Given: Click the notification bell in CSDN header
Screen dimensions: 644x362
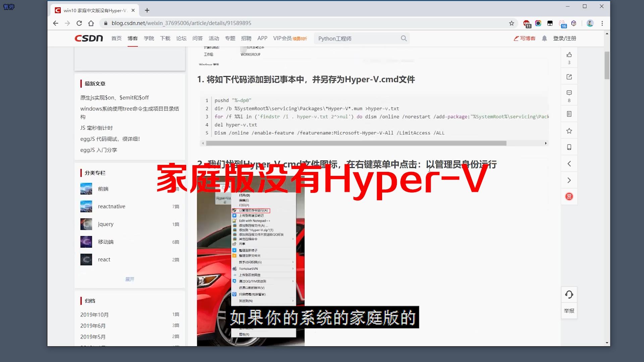Looking at the screenshot, I should click(x=544, y=38).
